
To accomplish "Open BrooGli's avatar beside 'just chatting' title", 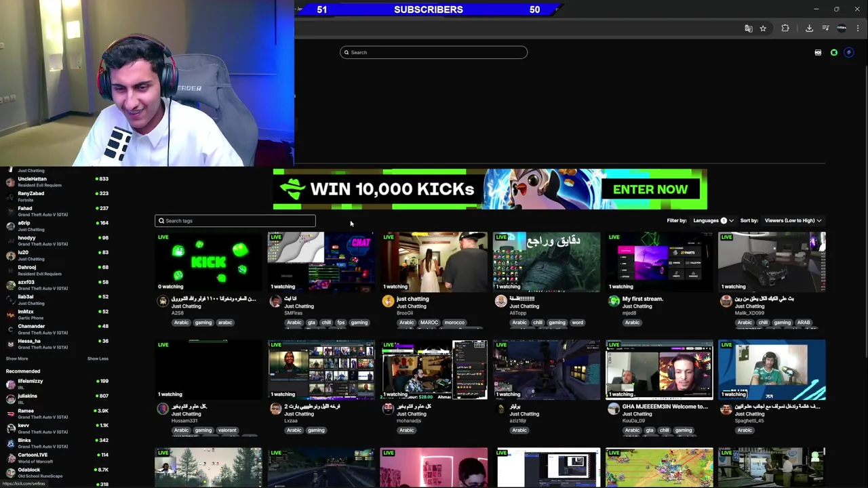I will pyautogui.click(x=388, y=302).
